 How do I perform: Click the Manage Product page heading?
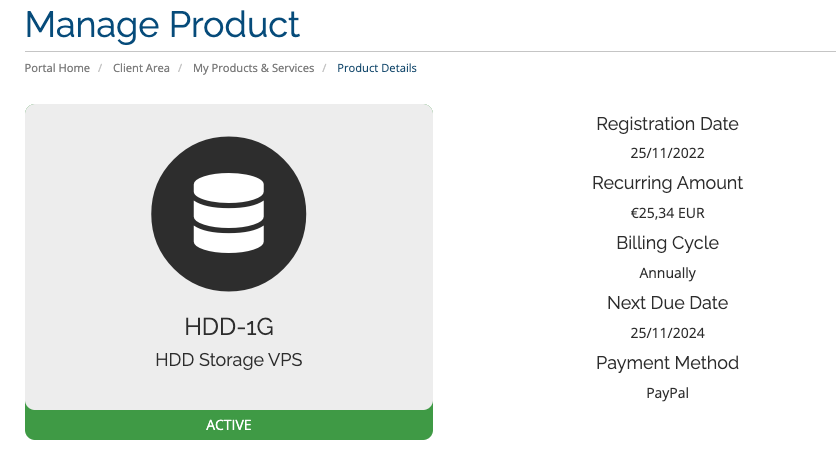tap(162, 23)
